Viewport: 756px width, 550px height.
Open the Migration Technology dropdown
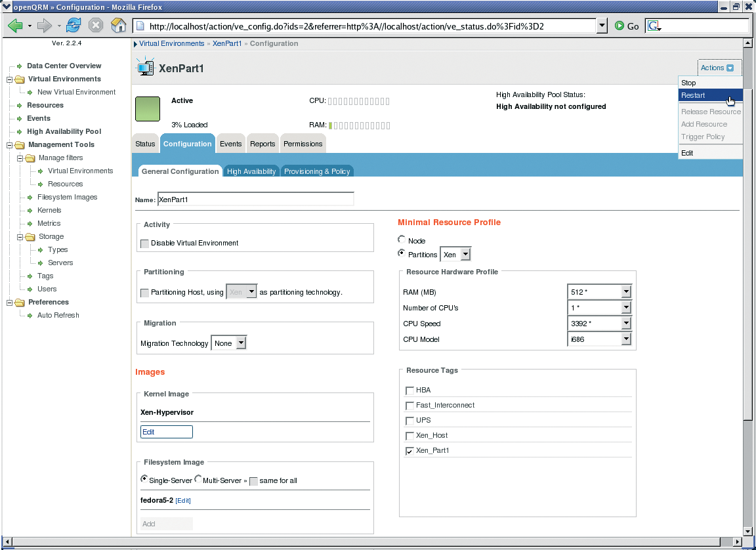(x=229, y=343)
